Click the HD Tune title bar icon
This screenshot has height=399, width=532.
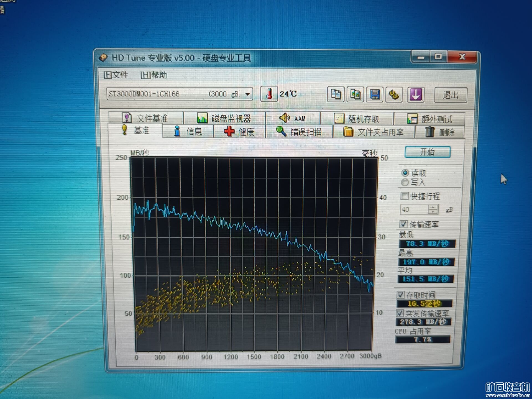coord(103,57)
